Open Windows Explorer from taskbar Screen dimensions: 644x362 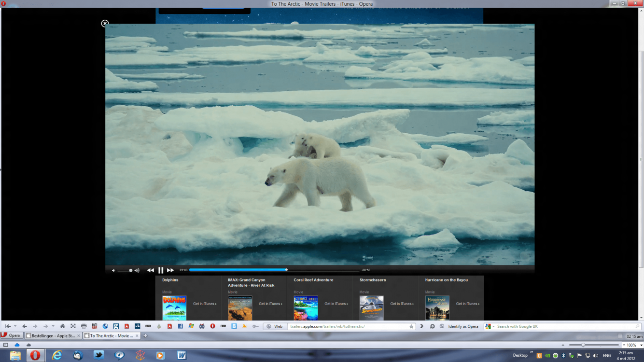(15, 356)
